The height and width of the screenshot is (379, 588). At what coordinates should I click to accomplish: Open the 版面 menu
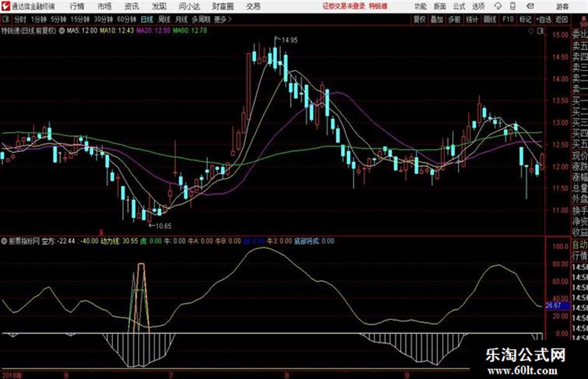pos(440,6)
